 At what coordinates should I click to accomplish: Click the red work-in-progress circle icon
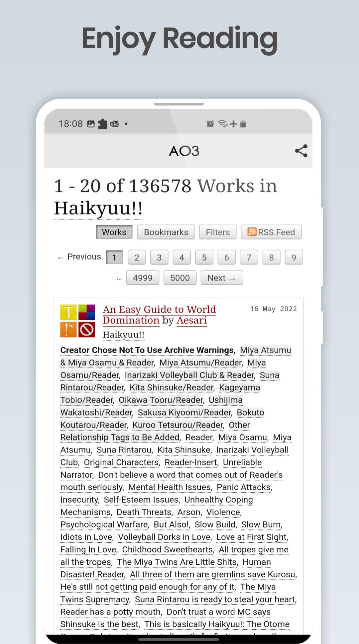(x=87, y=330)
